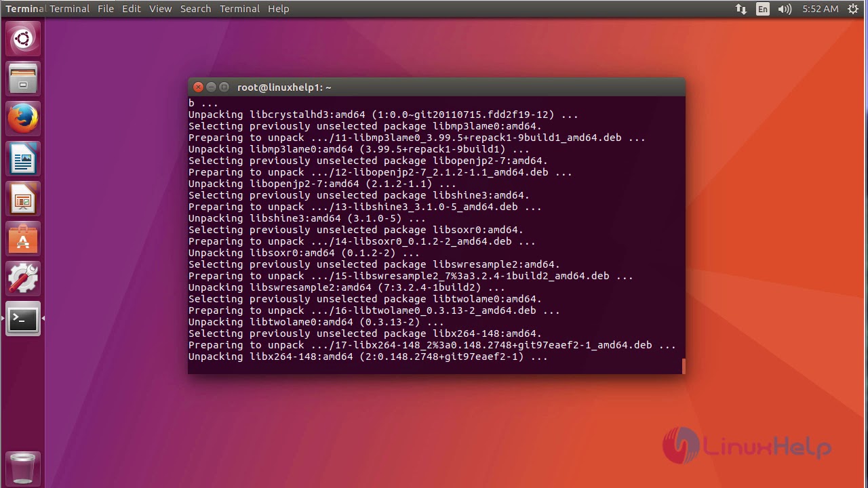Click line 'Preparing to unpack .../17-libx264-148'
This screenshot has height=488, width=868.
[x=432, y=345]
